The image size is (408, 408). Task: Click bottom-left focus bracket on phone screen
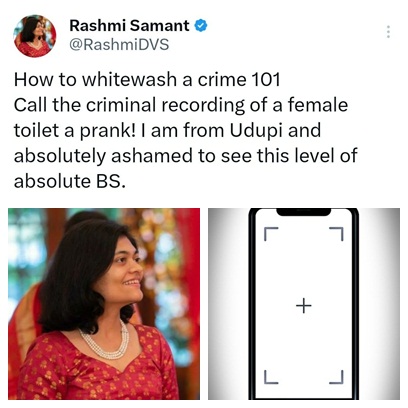(x=271, y=377)
